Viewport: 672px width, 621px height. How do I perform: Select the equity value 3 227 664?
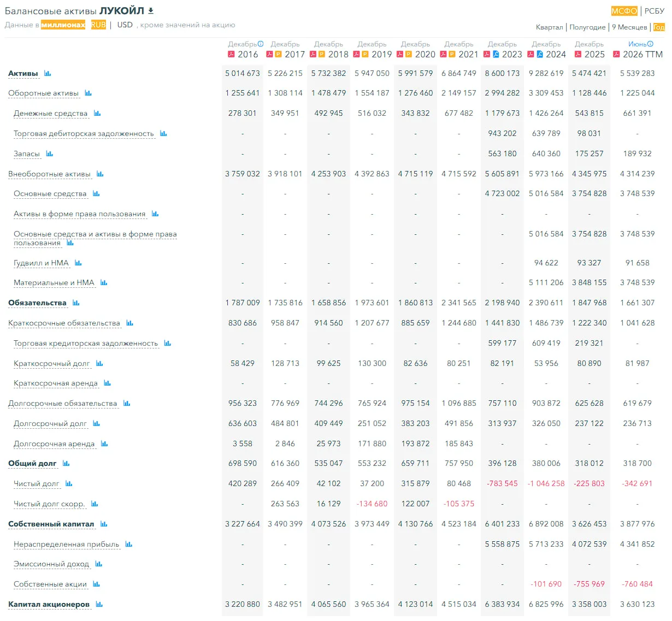pyautogui.click(x=243, y=524)
